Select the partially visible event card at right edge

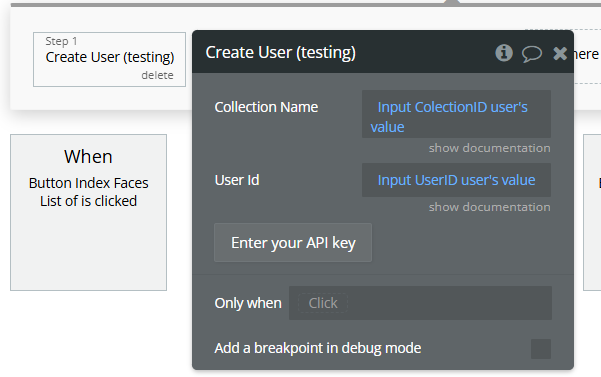point(592,212)
